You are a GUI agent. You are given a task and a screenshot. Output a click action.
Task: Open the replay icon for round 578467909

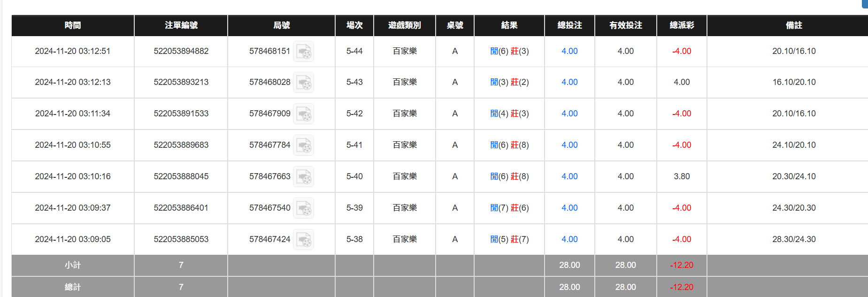303,114
